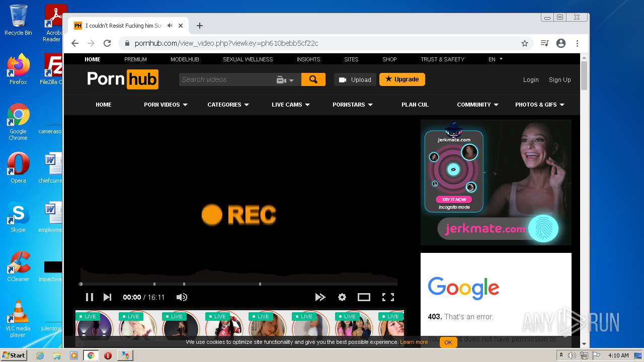This screenshot has height=362, width=644.
Task: Open the MODELHUB top menu item
Action: pos(185,59)
